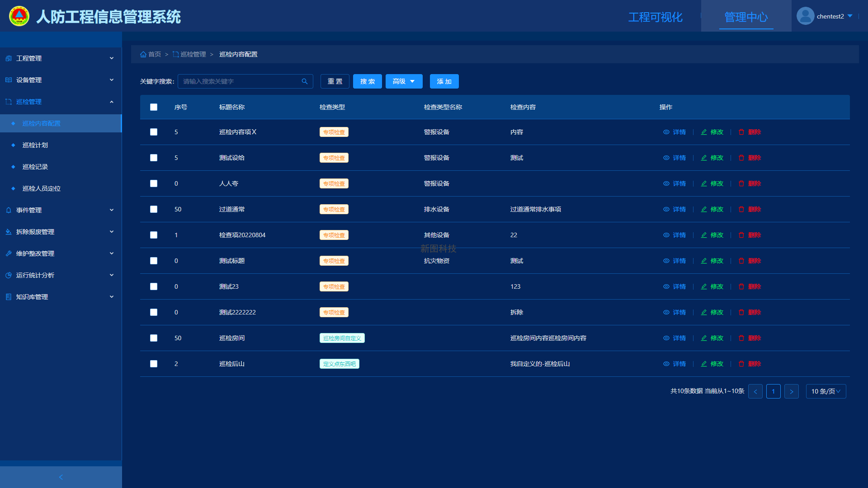
Task: Click the eye icon for 巡检内容项X row
Action: pos(666,132)
